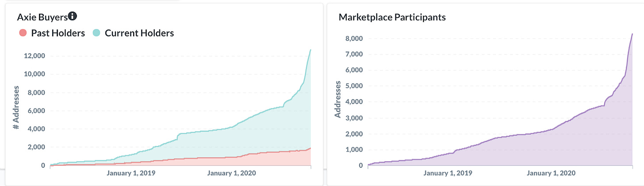Toggle the Past Holders legend item
This screenshot has height=186, width=644.
coord(51,33)
